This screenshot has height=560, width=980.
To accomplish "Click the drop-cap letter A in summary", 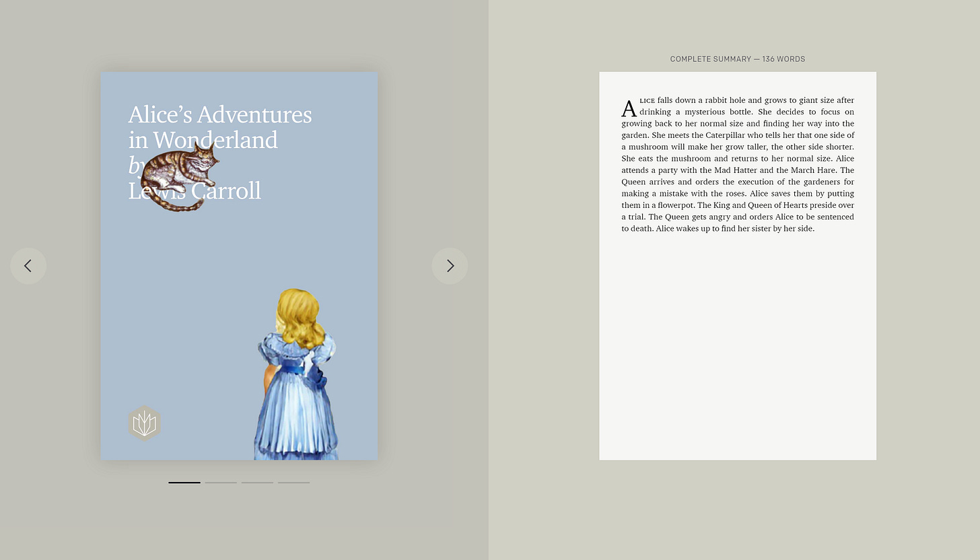I will [x=629, y=108].
